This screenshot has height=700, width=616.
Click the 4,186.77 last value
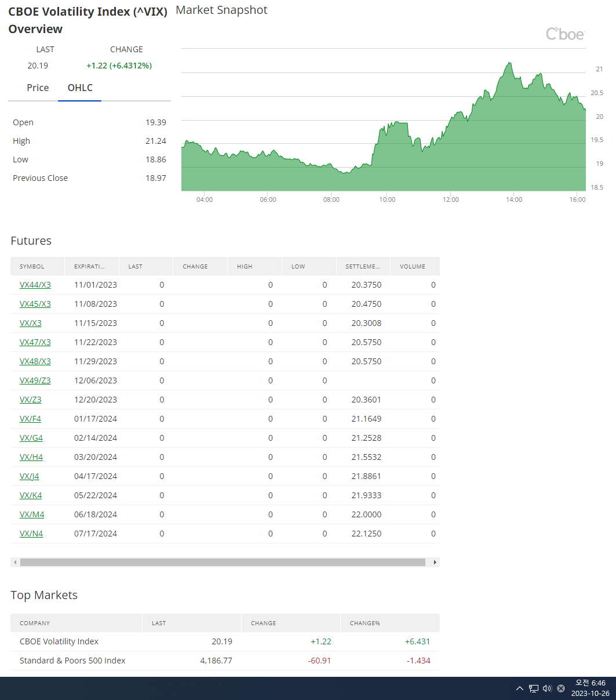[x=215, y=661]
